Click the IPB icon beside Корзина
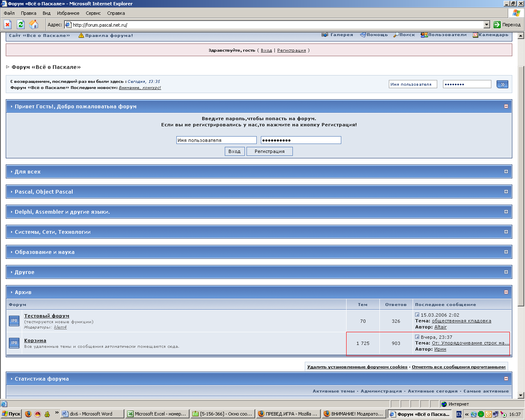 (14, 343)
